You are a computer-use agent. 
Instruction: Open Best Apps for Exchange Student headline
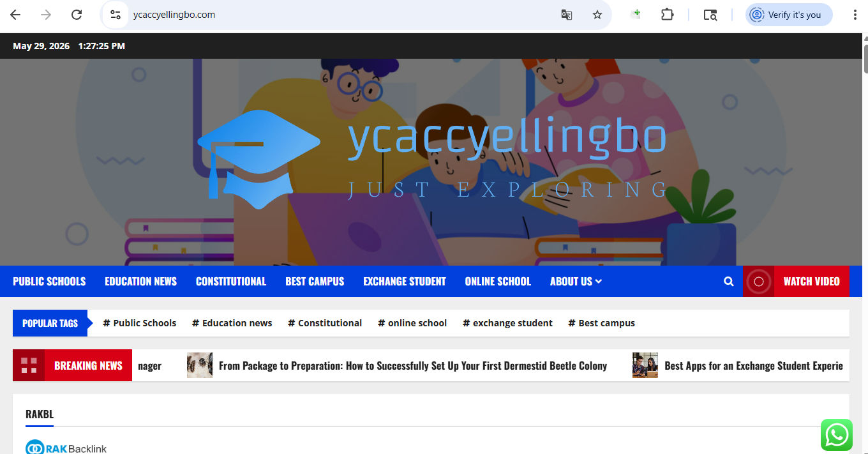pos(754,366)
